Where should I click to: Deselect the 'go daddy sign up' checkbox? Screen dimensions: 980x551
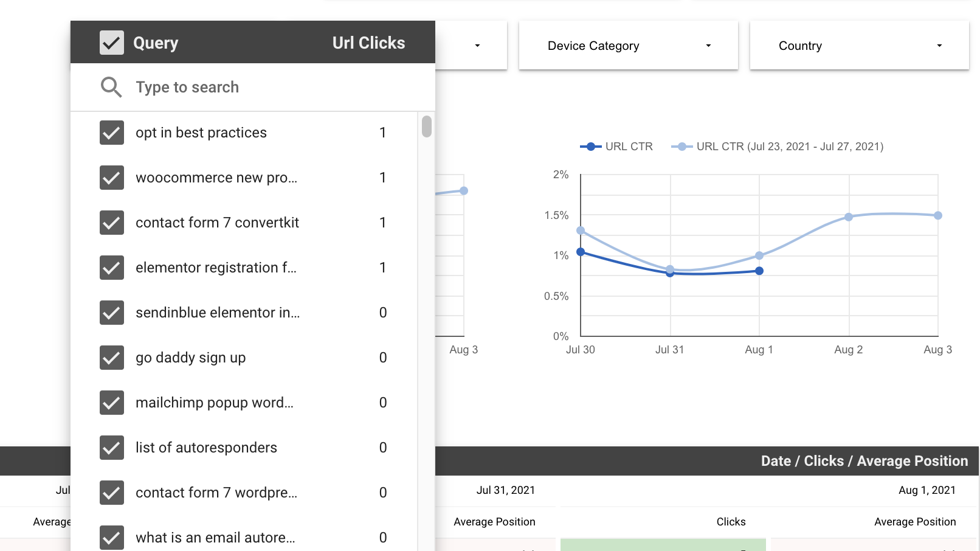[x=112, y=358]
